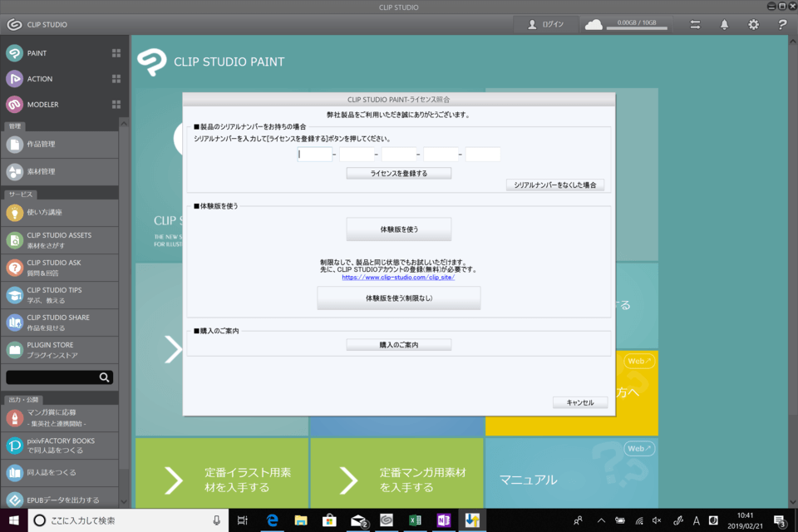Click the sidebar search magnifier icon

coord(105,377)
